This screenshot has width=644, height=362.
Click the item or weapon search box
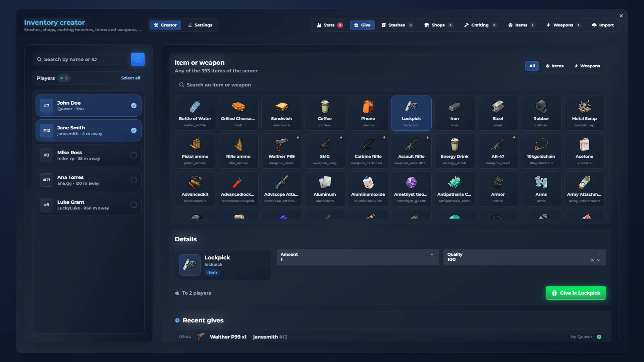point(390,85)
